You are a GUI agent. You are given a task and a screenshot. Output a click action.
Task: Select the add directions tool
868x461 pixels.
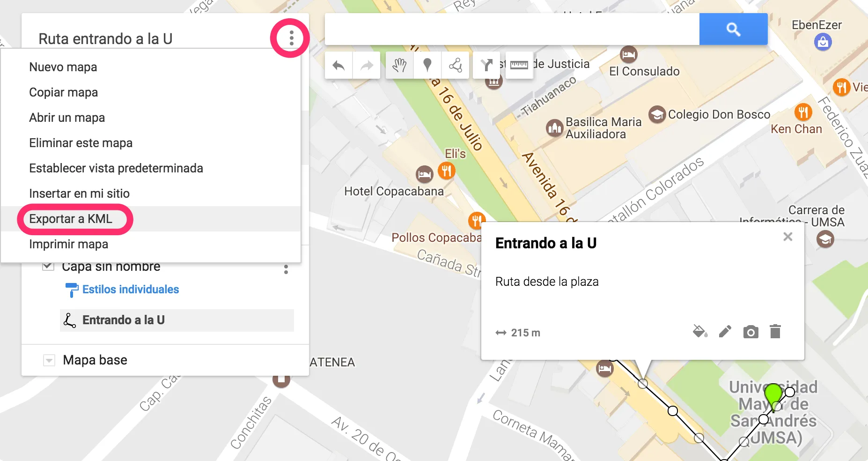[486, 65]
